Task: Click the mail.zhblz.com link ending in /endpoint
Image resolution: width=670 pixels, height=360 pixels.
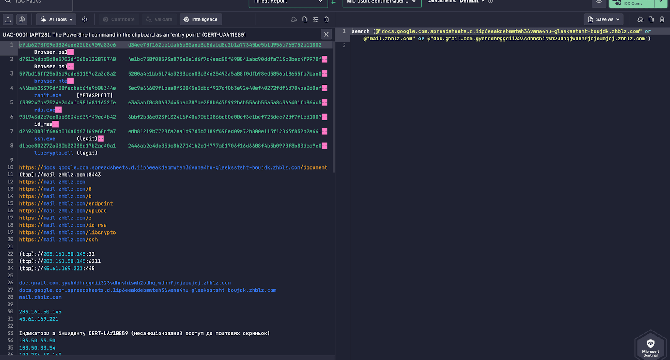Action: [66, 203]
